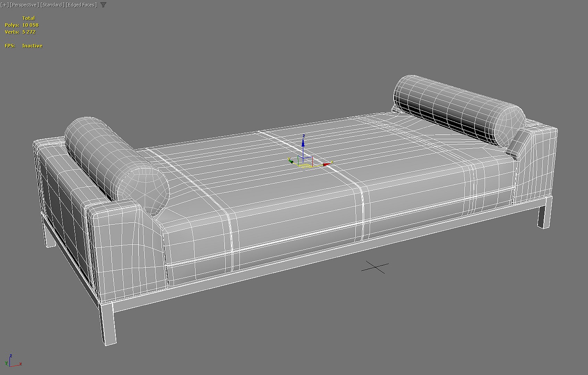
Task: Click the 'Verts: 5 272' statistic text
Action: coord(20,32)
